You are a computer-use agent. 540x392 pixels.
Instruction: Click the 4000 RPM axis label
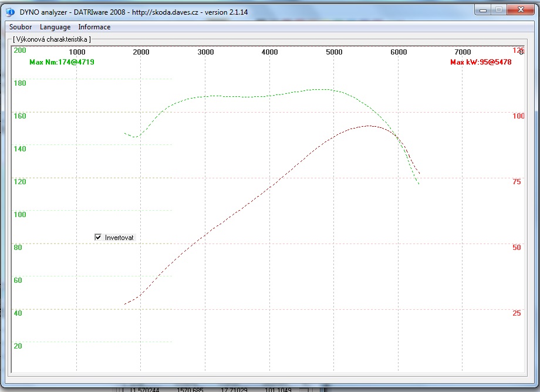coord(269,52)
